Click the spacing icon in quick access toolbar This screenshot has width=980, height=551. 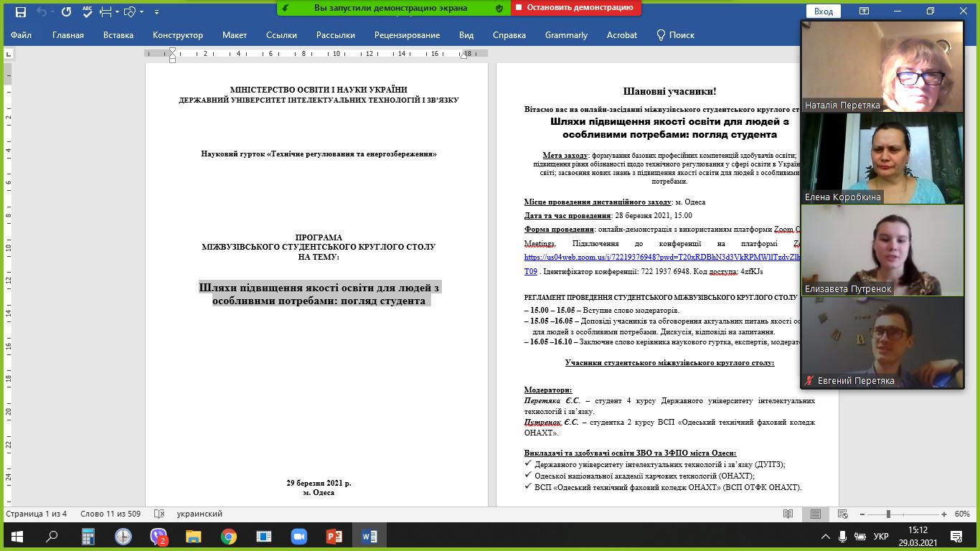pos(106,11)
